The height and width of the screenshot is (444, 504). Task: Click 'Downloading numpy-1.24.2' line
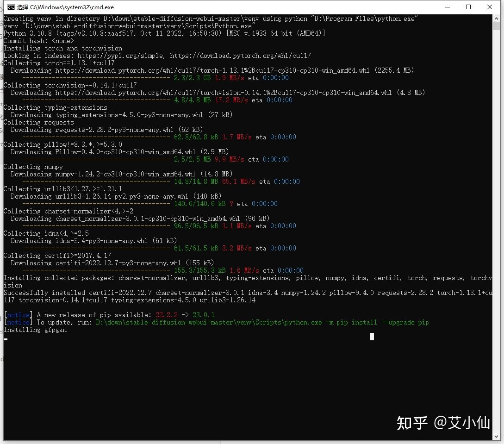point(122,174)
